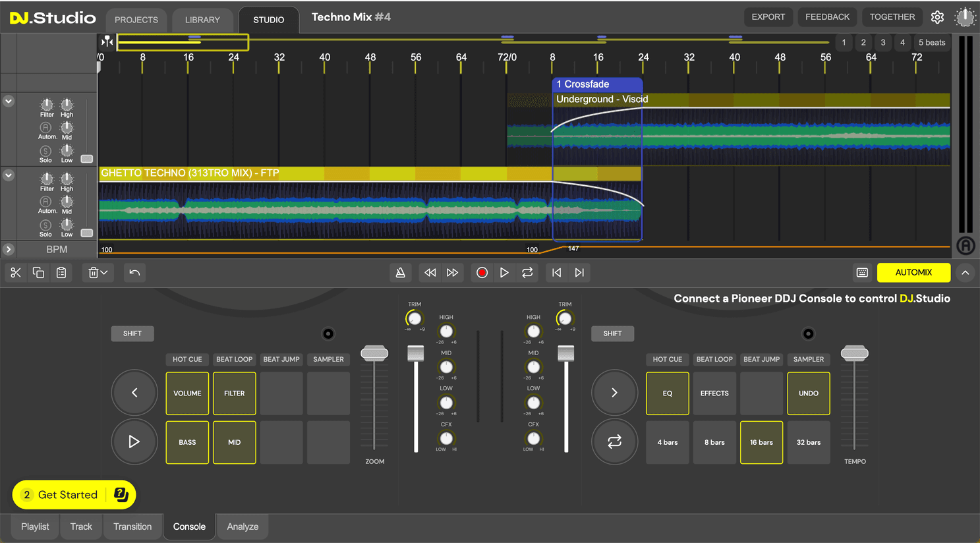Screen dimensions: 980x543
Task: Open settings gear icon
Action: (x=937, y=17)
